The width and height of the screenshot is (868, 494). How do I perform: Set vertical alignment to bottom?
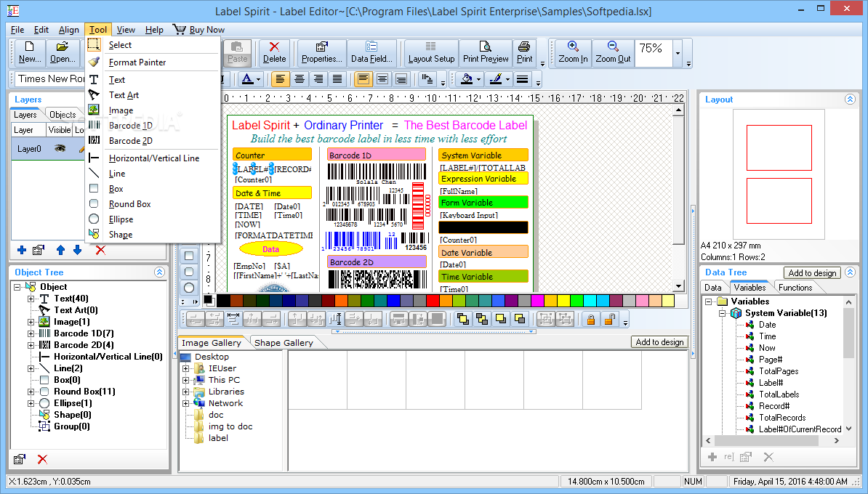[401, 79]
